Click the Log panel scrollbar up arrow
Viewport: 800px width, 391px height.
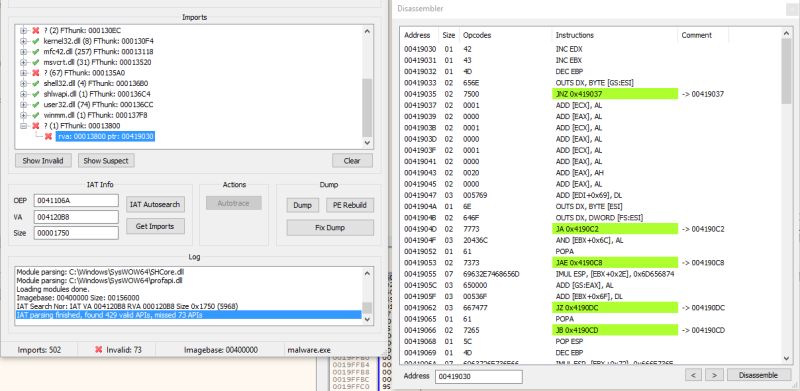coord(367,273)
